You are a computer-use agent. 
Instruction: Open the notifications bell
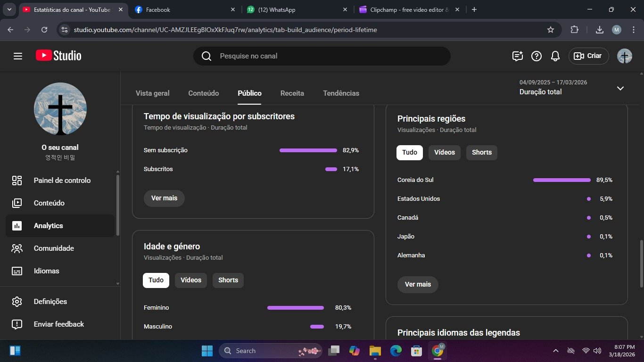click(555, 56)
